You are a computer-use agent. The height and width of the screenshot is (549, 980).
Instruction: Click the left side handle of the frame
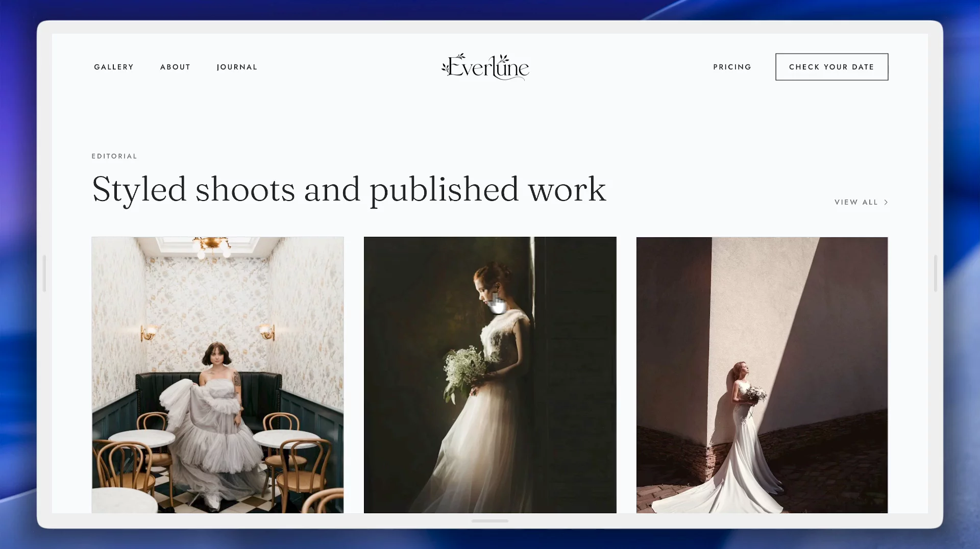[x=44, y=273]
